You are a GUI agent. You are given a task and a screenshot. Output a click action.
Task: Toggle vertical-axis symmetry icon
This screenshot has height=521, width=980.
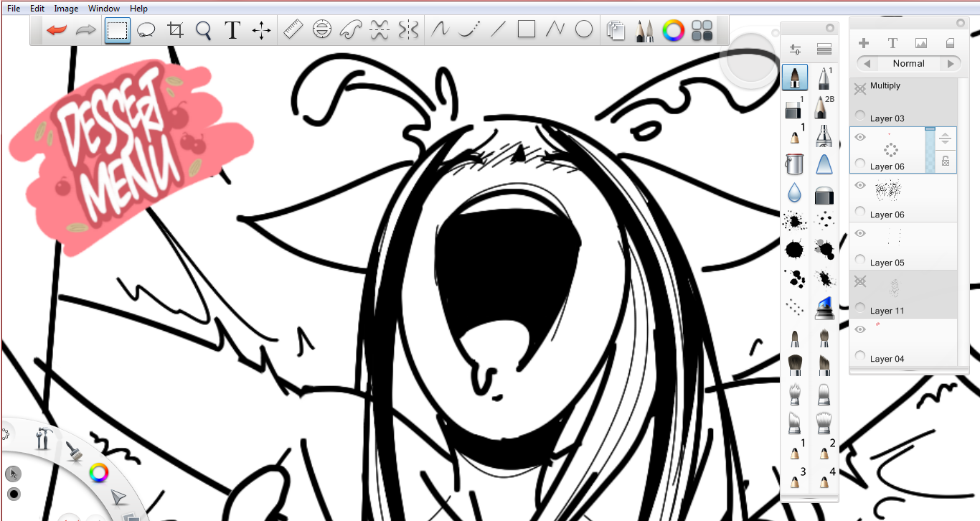[x=408, y=30]
